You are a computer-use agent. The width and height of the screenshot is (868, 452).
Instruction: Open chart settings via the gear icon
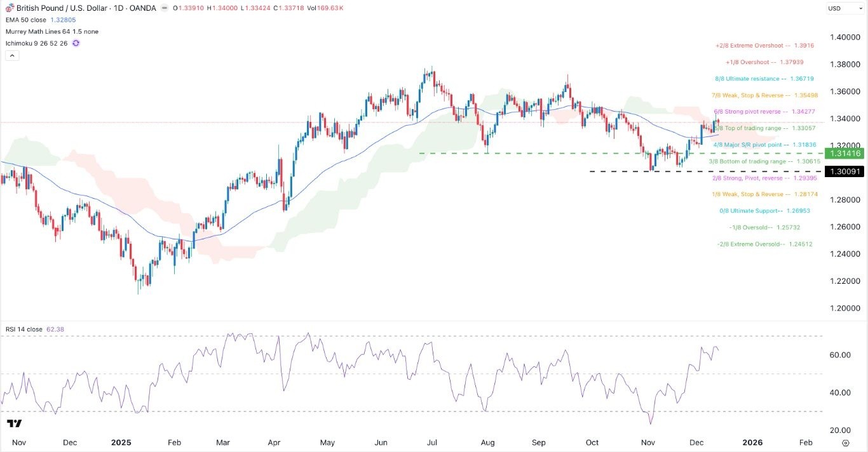point(845,442)
